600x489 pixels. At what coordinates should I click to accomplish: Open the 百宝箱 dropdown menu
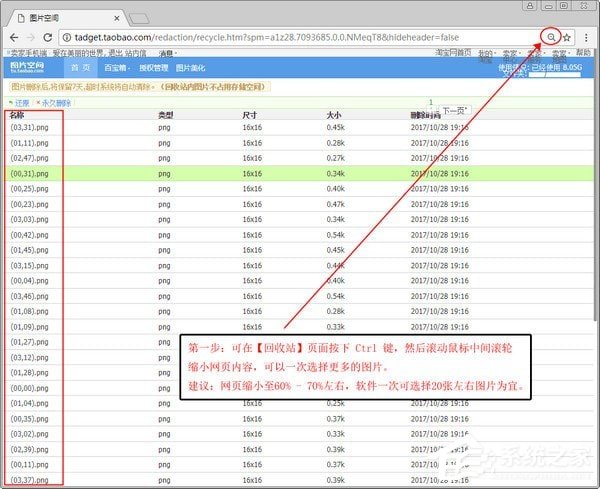118,68
